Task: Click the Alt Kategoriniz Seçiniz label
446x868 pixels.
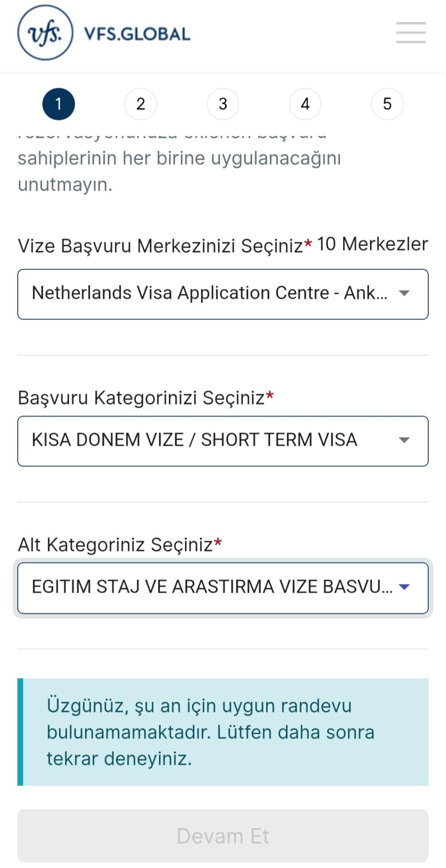Action: pos(115,545)
